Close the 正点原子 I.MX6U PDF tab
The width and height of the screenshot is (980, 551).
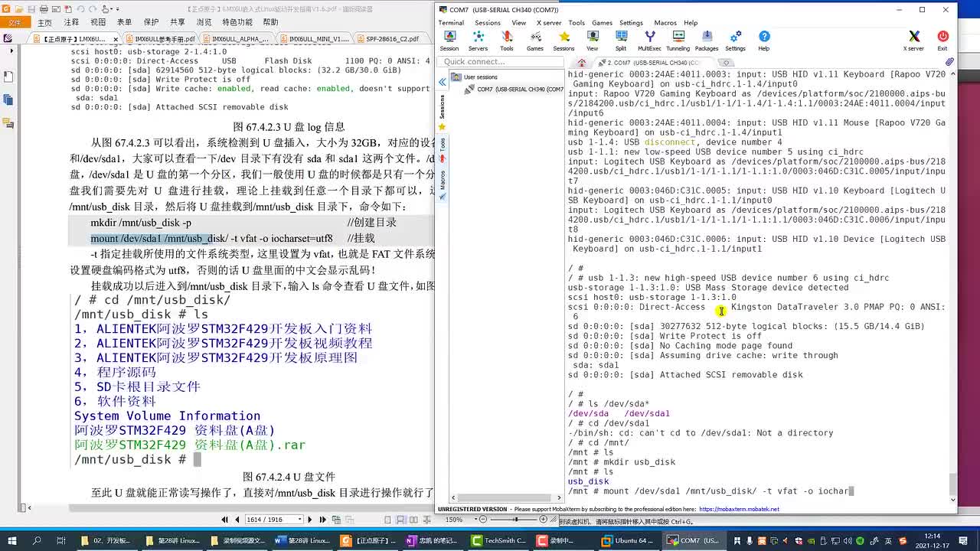tap(116, 38)
